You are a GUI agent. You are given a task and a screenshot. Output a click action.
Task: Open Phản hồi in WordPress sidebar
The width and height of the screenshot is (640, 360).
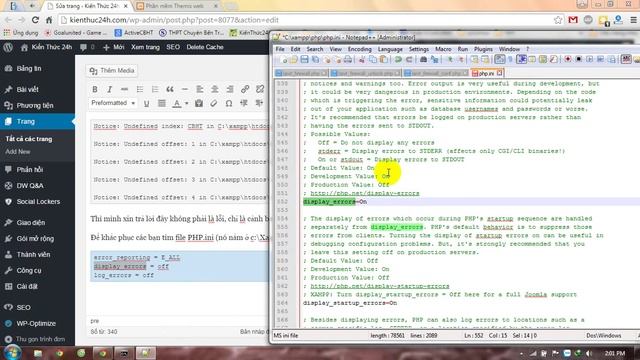tap(29, 170)
